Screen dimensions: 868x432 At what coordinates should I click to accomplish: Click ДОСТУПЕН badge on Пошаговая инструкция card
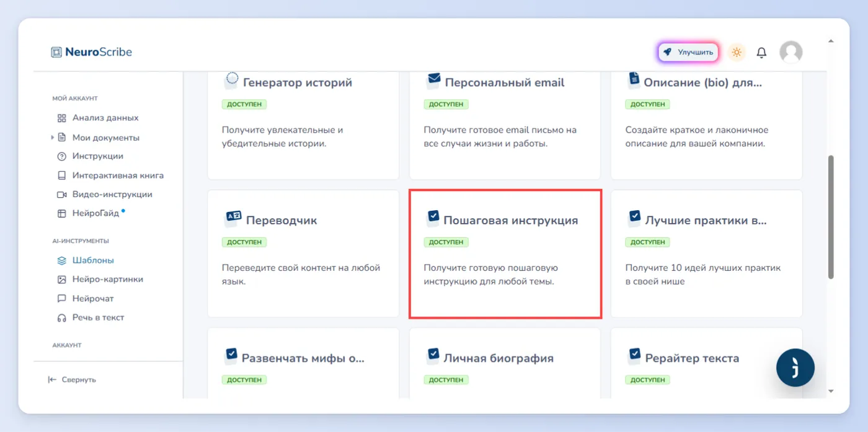tap(446, 242)
